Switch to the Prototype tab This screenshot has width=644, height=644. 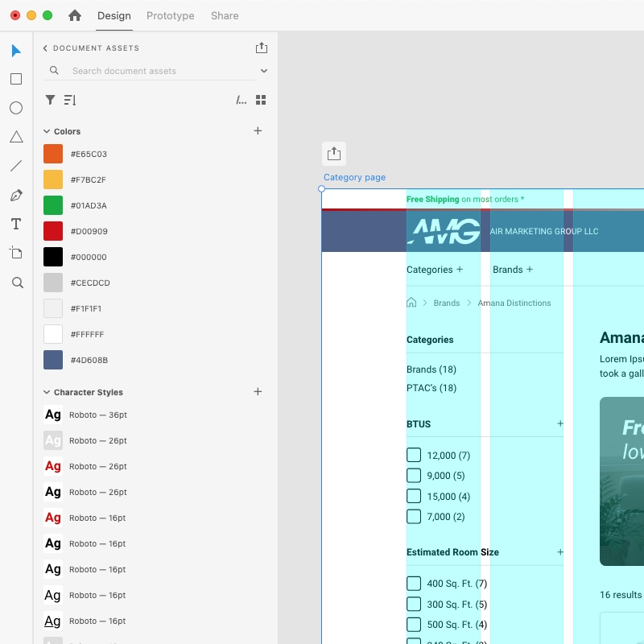click(x=170, y=15)
